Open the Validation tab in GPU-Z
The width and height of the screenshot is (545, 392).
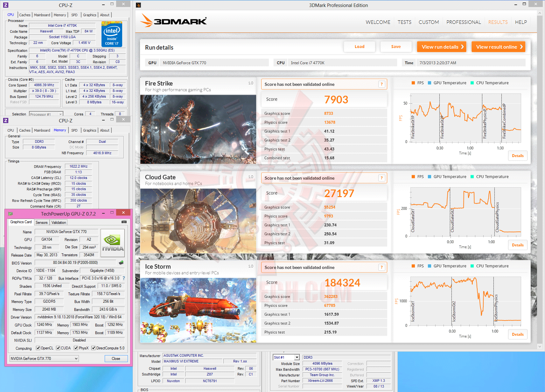click(59, 223)
